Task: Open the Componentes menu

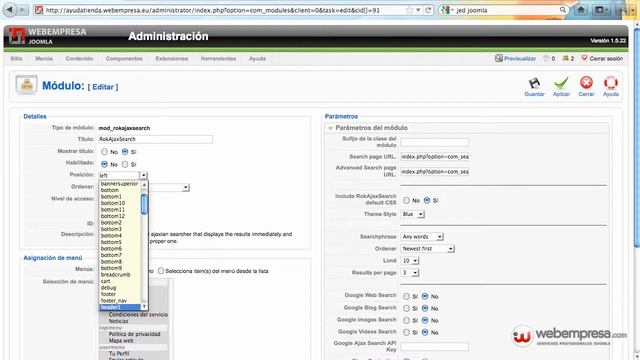Action: [x=124, y=59]
